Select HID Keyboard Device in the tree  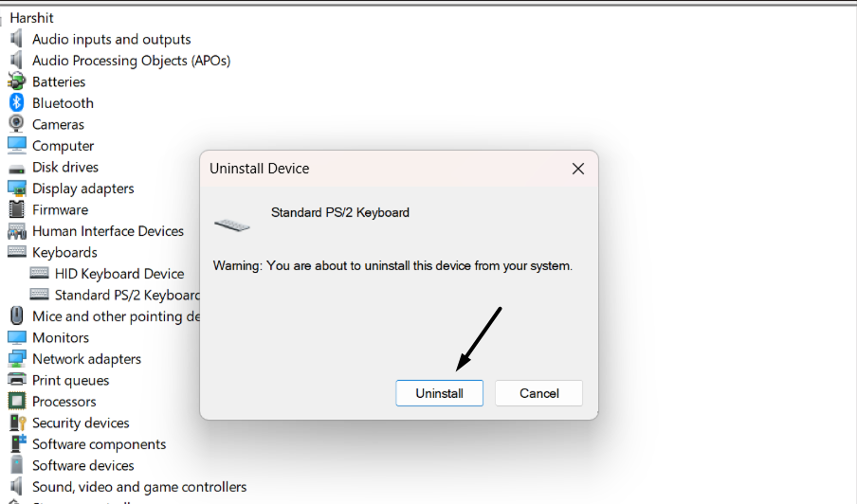(x=119, y=274)
